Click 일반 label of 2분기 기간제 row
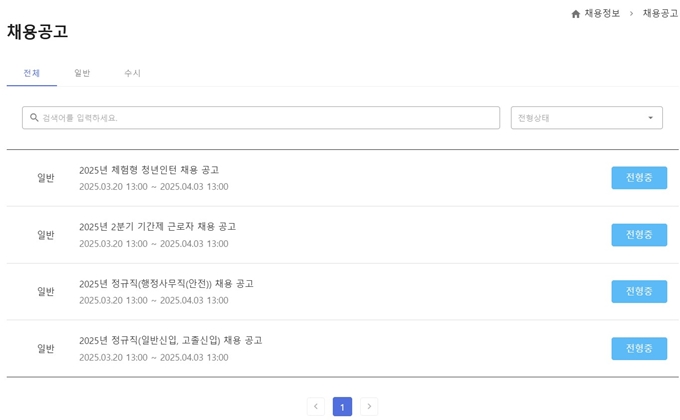680x420 pixels. (46, 235)
